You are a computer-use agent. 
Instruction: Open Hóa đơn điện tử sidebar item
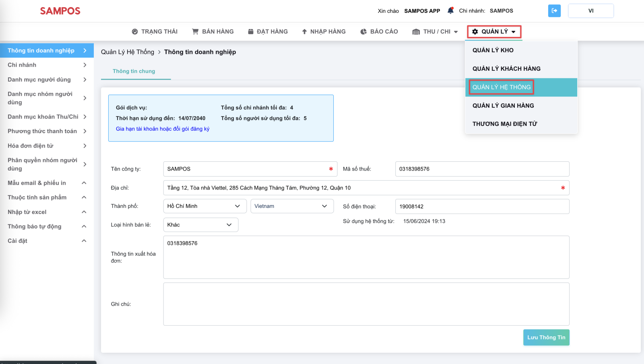pos(47,146)
